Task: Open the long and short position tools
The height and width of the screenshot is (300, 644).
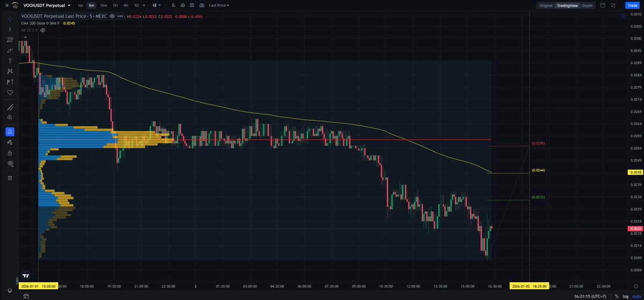Action: tap(10, 82)
